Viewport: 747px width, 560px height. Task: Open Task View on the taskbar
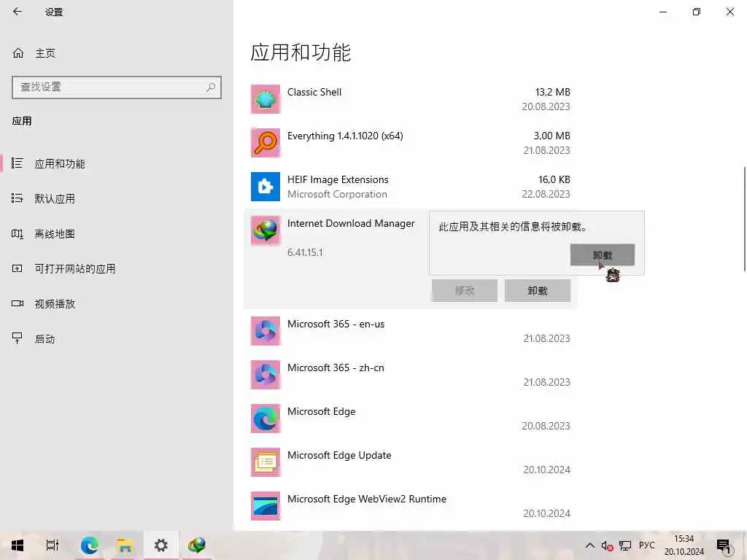point(53,545)
